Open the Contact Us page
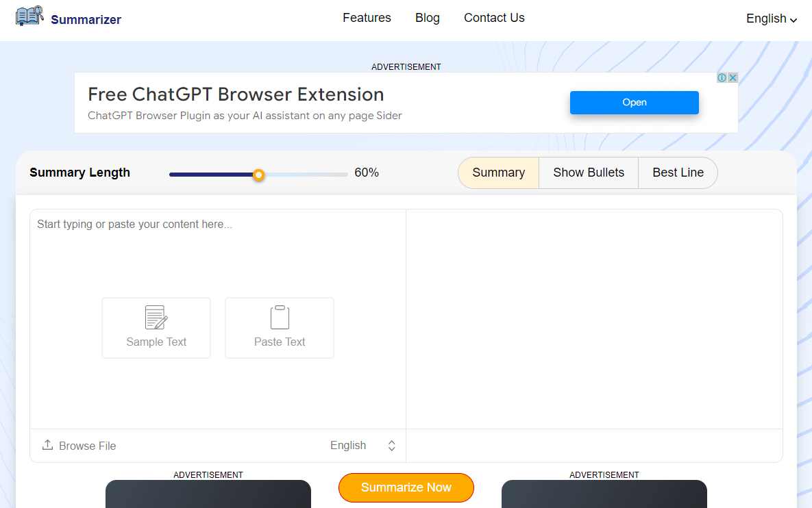 click(x=494, y=18)
